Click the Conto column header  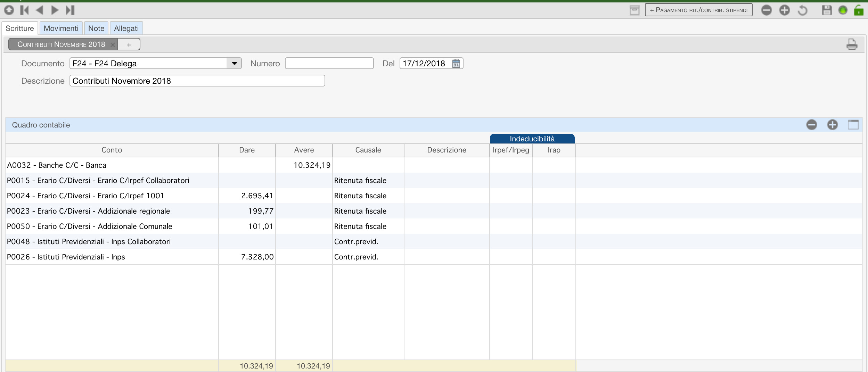112,150
